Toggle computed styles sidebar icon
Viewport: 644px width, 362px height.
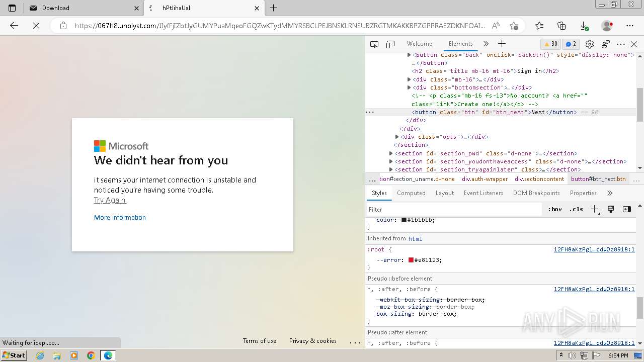pyautogui.click(x=626, y=209)
